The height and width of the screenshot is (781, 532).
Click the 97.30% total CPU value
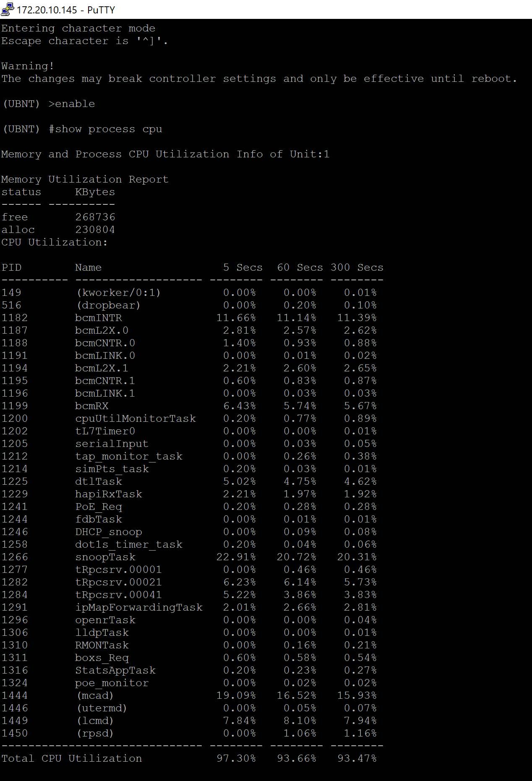click(236, 759)
